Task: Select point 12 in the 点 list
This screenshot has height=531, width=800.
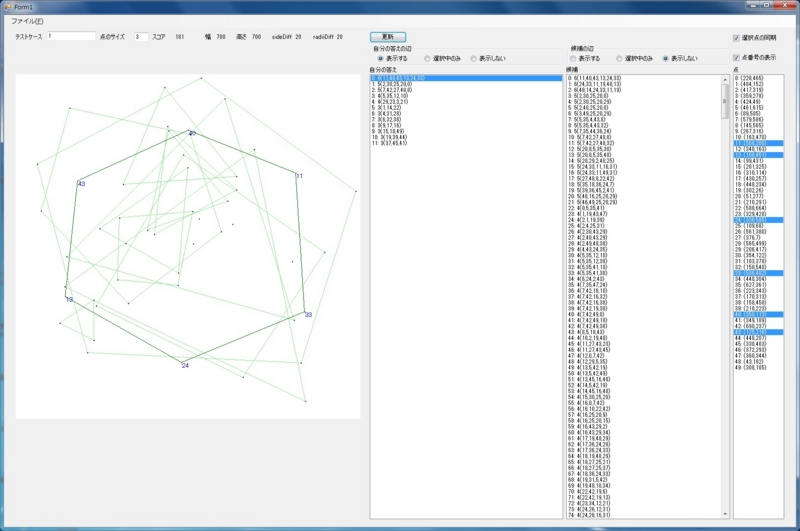Action: pos(758,149)
